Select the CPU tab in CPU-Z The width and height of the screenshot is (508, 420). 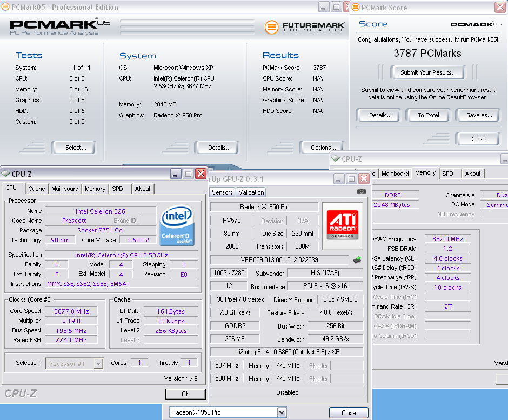click(11, 188)
